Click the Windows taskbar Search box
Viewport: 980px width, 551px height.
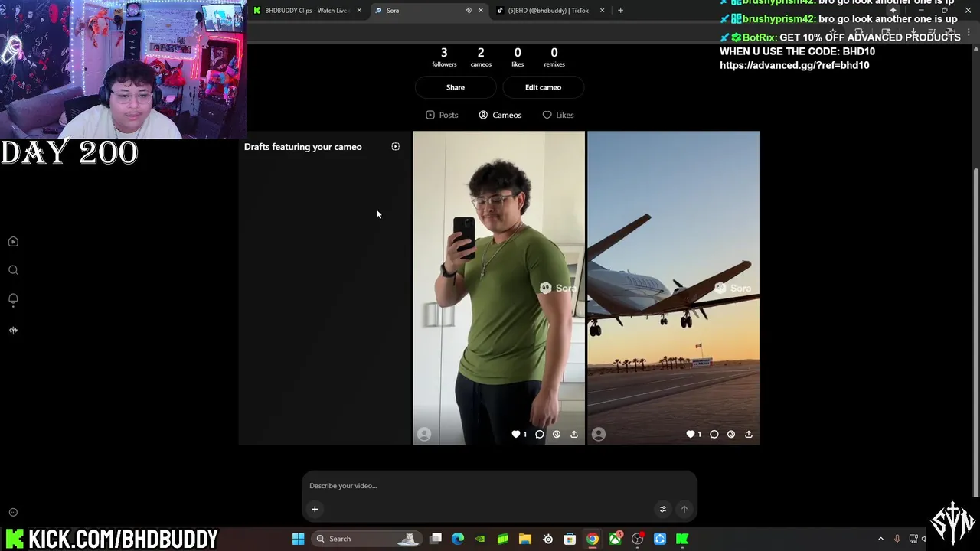pyautogui.click(x=367, y=539)
